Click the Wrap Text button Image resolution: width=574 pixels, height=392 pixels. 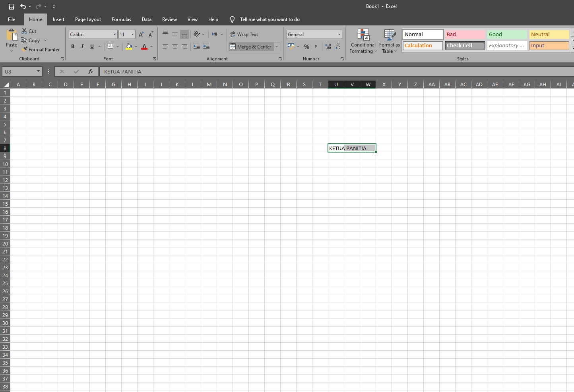(x=244, y=34)
